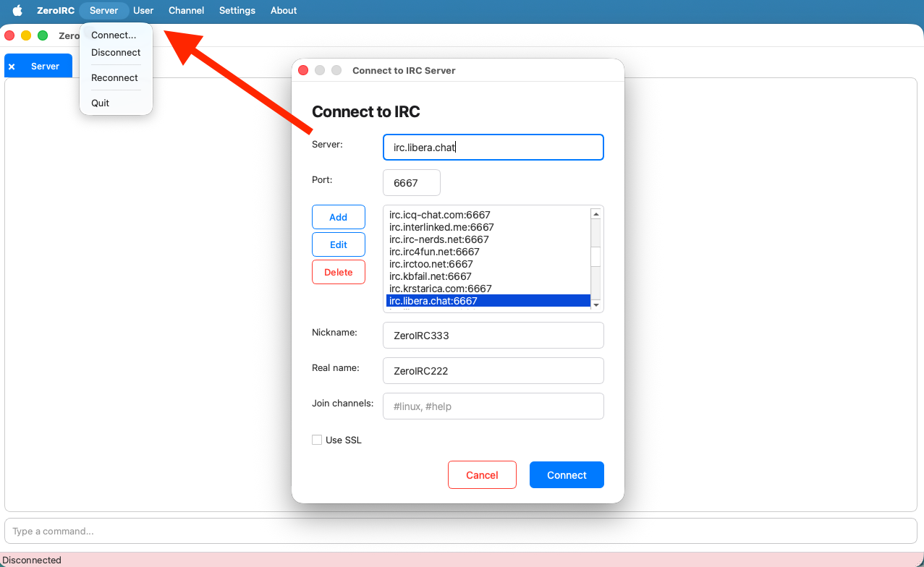The width and height of the screenshot is (924, 567).
Task: Click the server list scrollbar thumb
Action: pos(596,257)
